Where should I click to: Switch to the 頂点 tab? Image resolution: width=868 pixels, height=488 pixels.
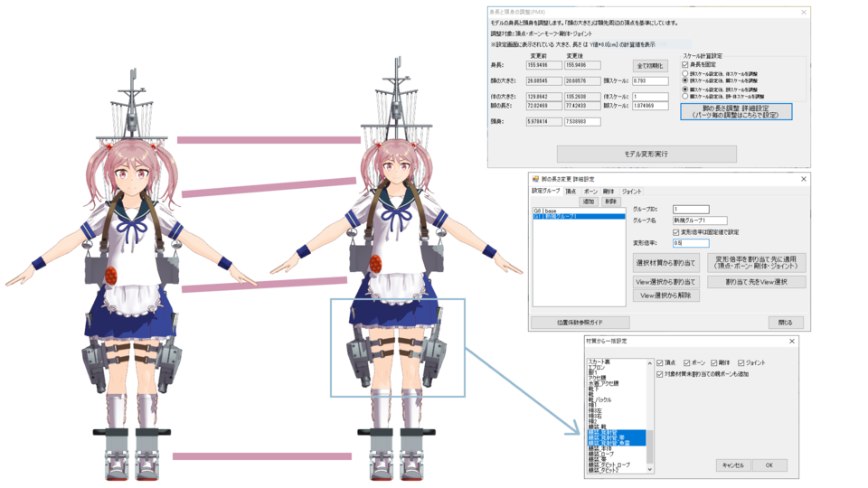coord(571,192)
